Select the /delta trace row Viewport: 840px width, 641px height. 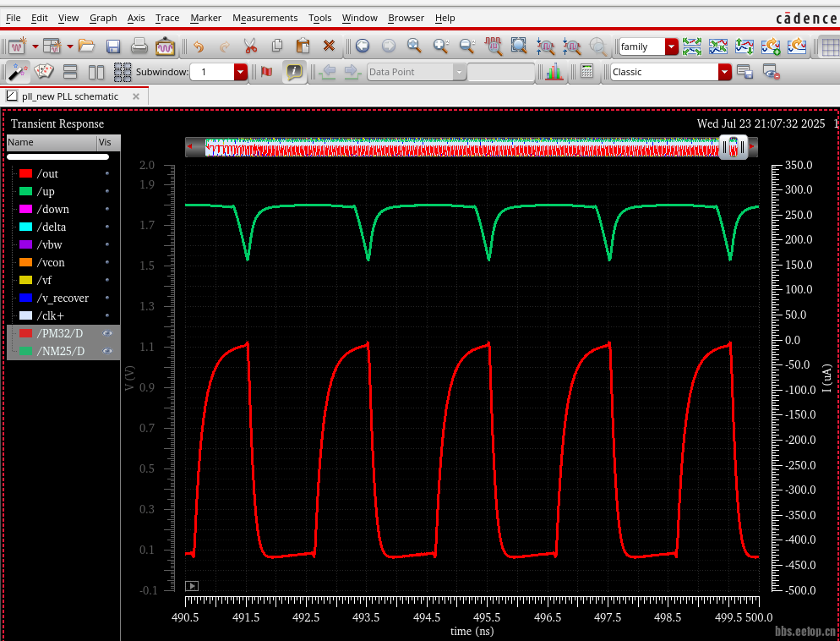point(63,227)
